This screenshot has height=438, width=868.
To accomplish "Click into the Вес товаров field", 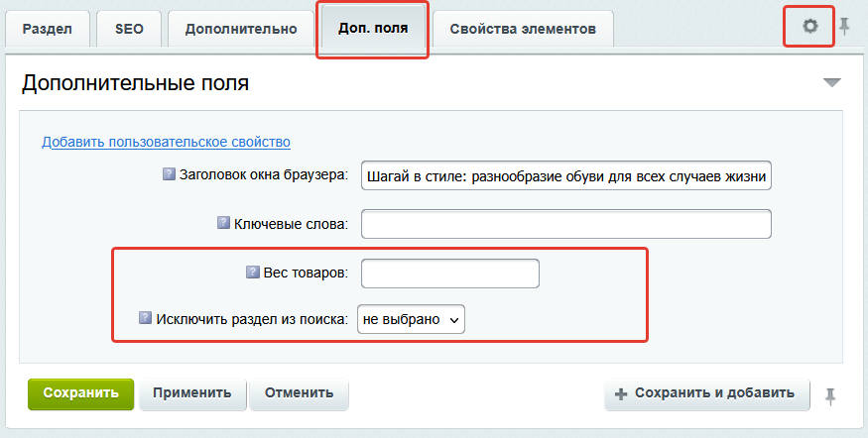I will (x=450, y=274).
